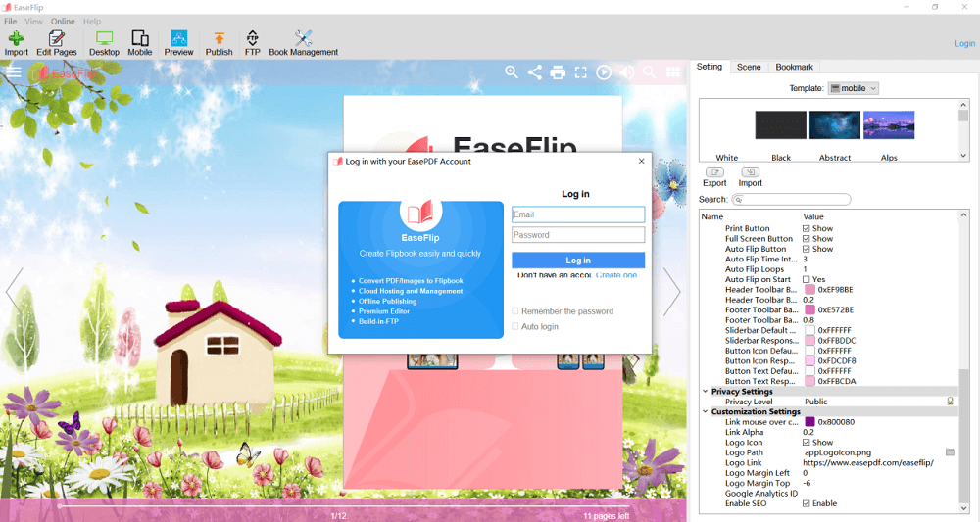Switch to the Scene tab

(x=749, y=67)
